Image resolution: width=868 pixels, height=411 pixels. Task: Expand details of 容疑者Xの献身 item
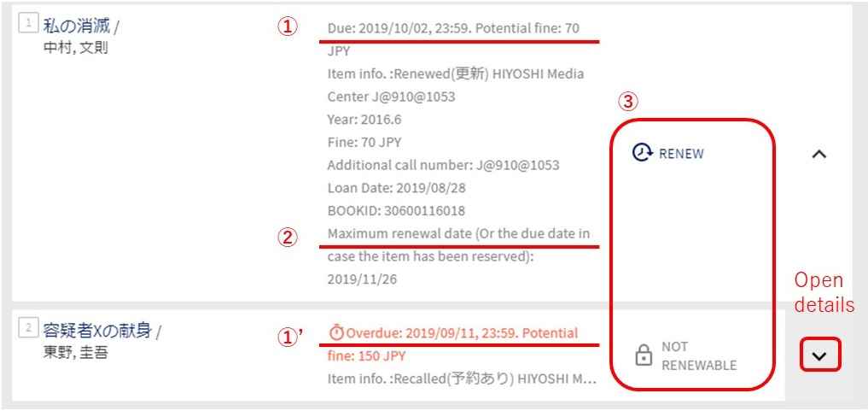820,355
